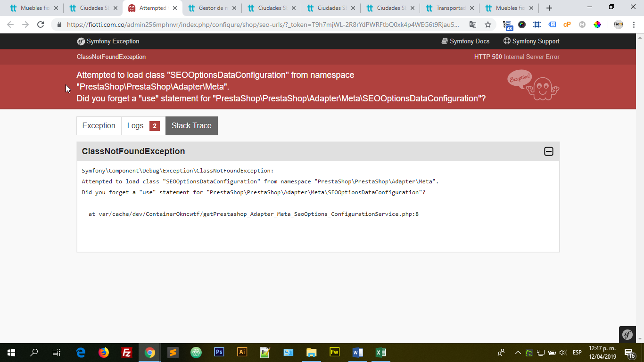644x362 pixels.
Task: Open Excel from the taskbar
Action: pos(381,353)
